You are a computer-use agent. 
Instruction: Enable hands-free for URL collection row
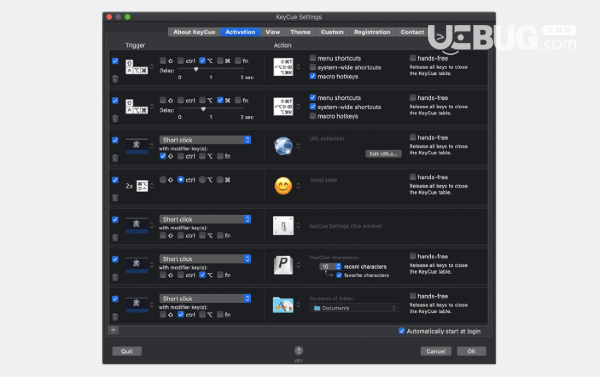coord(412,137)
